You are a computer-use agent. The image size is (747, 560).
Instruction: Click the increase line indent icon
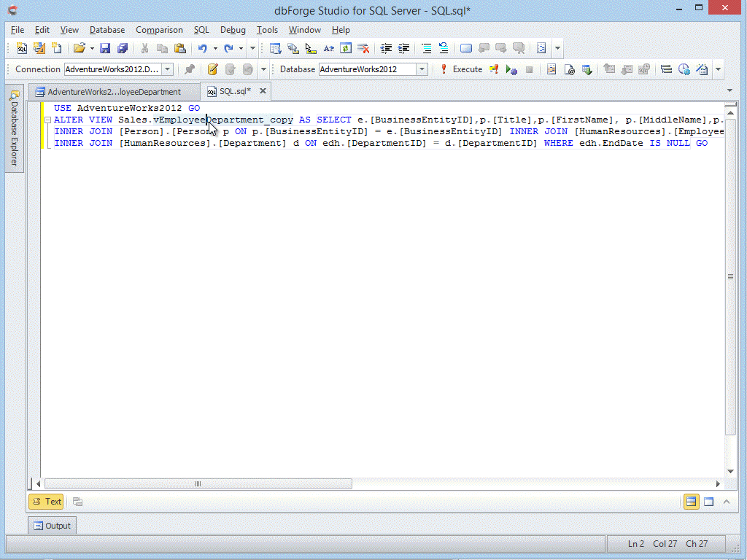click(403, 49)
